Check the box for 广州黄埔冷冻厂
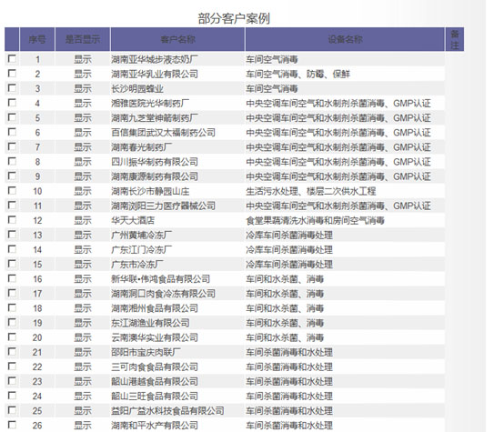 pyautogui.click(x=12, y=235)
